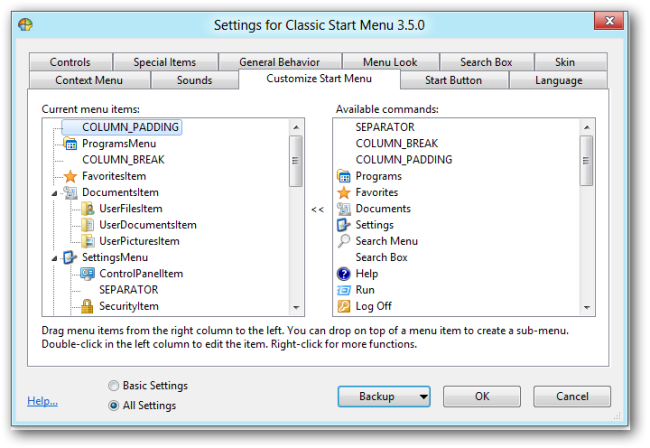Open the Menu Look tab
The width and height of the screenshot is (650, 448).
390,62
